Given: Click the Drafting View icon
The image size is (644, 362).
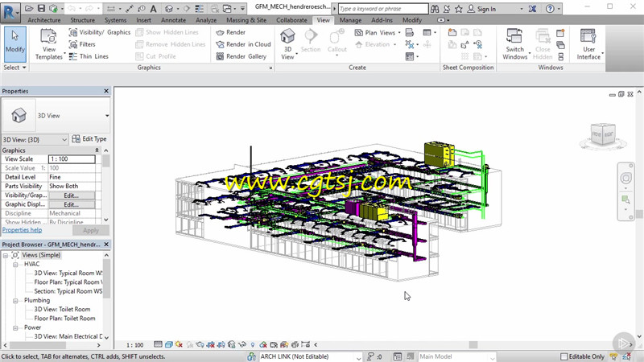Looking at the screenshot, I should pos(410,32).
